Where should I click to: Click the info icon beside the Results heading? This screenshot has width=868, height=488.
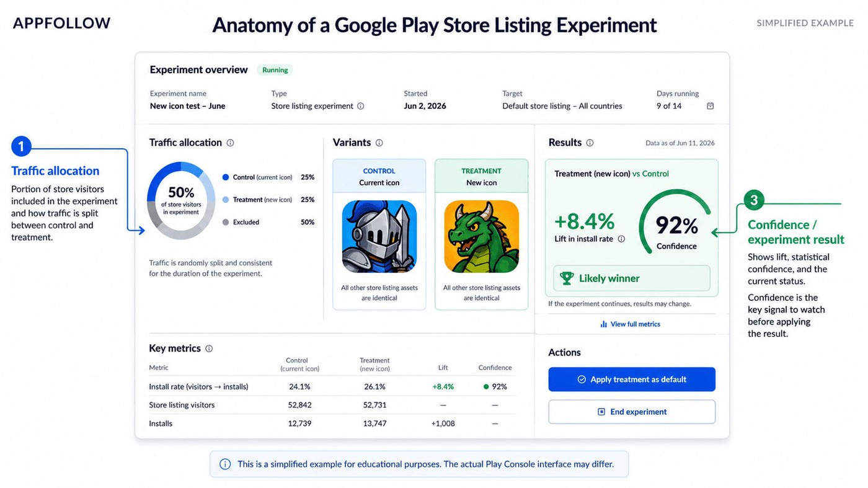(590, 143)
